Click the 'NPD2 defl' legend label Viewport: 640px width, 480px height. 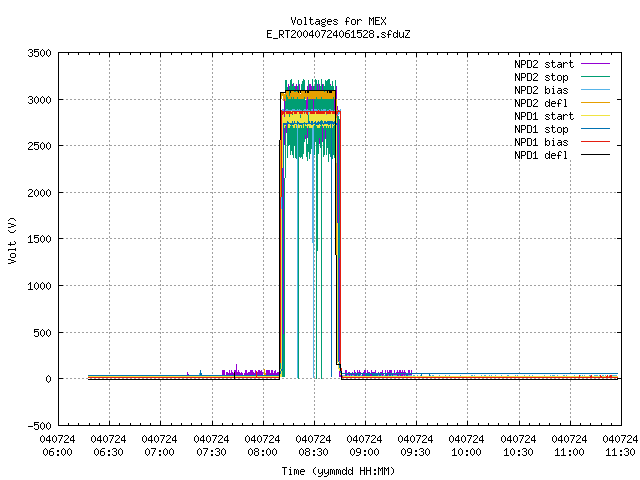tap(541, 103)
